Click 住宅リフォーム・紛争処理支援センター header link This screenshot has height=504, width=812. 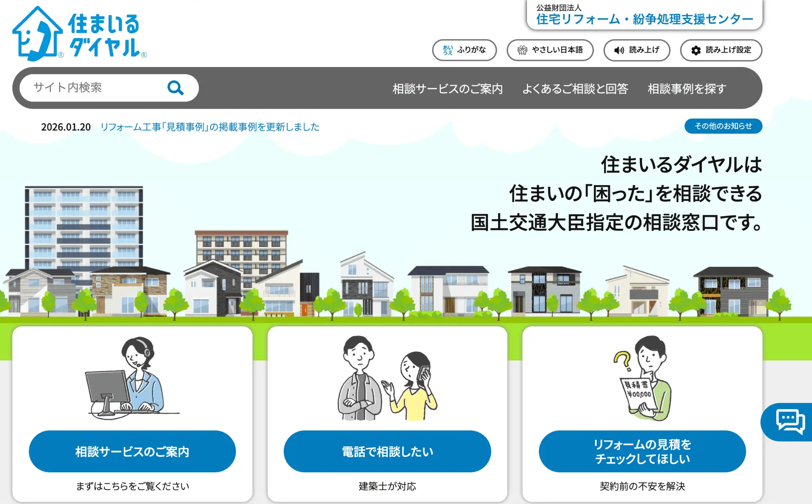pos(643,18)
